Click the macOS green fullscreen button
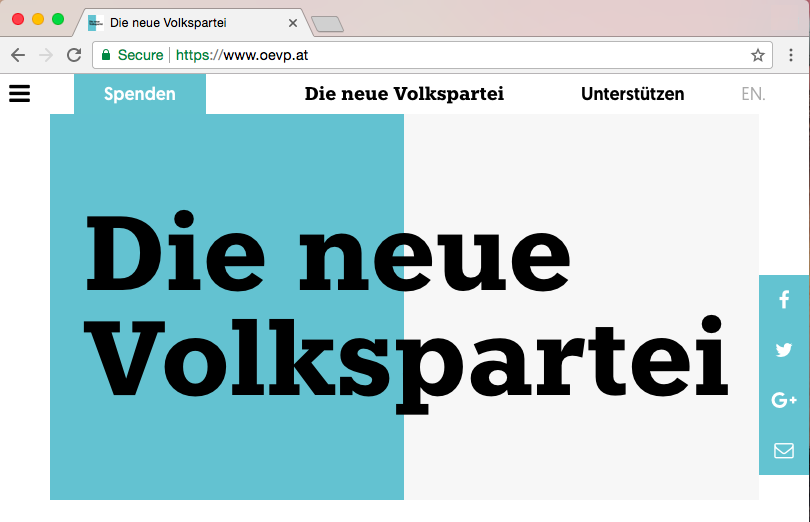The width and height of the screenshot is (810, 522). click(x=58, y=19)
